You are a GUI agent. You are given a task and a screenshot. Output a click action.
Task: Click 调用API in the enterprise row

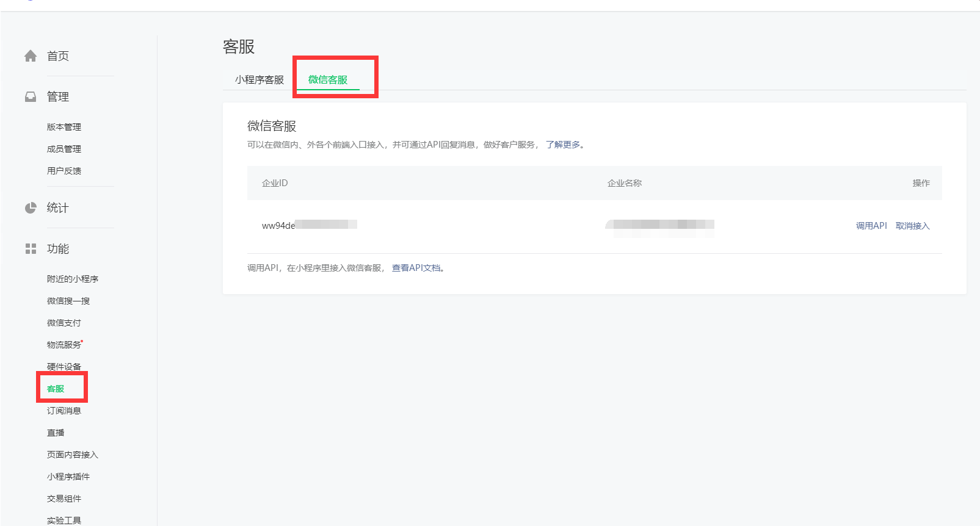871,226
